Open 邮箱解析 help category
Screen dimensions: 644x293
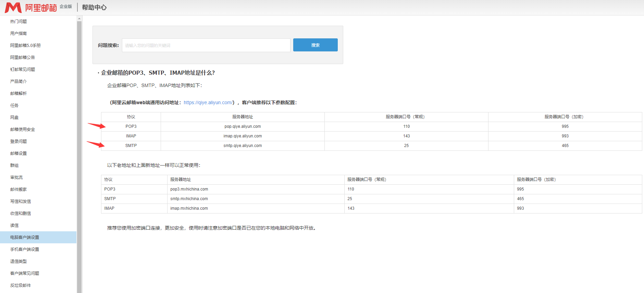18,93
